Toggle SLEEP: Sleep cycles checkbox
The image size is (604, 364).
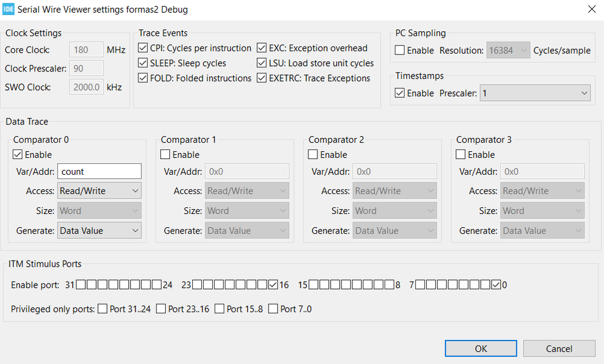143,63
